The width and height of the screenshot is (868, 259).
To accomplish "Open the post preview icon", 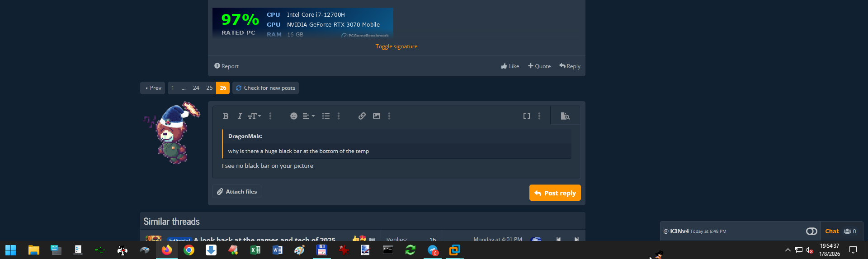I will 565,116.
